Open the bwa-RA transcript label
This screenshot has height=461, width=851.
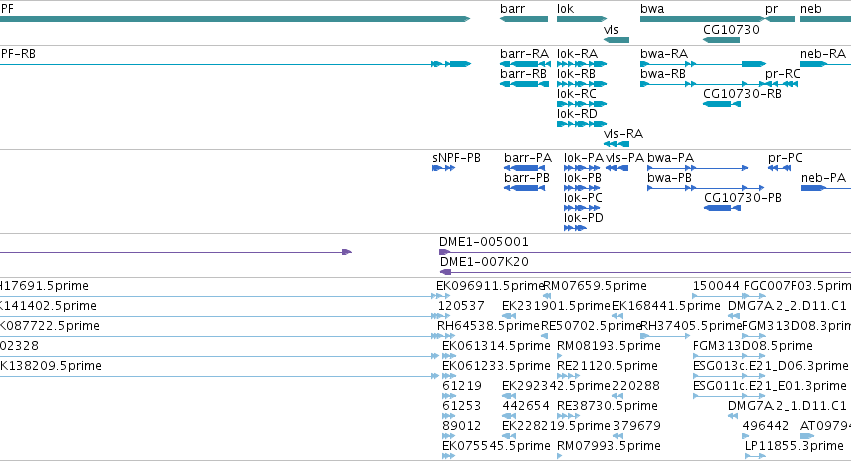pyautogui.click(x=664, y=54)
